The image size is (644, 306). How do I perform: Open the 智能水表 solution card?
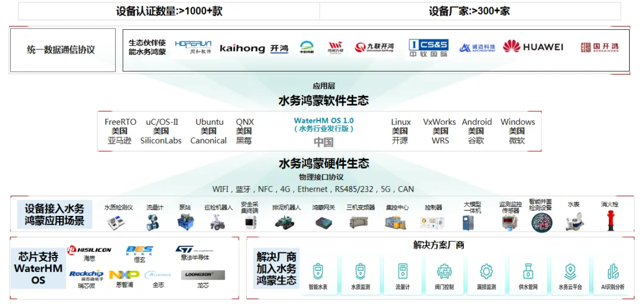point(318,276)
